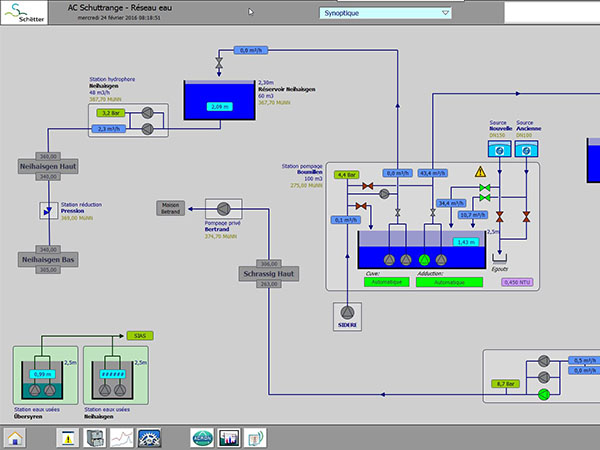600x450 pixels.
Task: Go to the home screen icon
Action: 15,438
